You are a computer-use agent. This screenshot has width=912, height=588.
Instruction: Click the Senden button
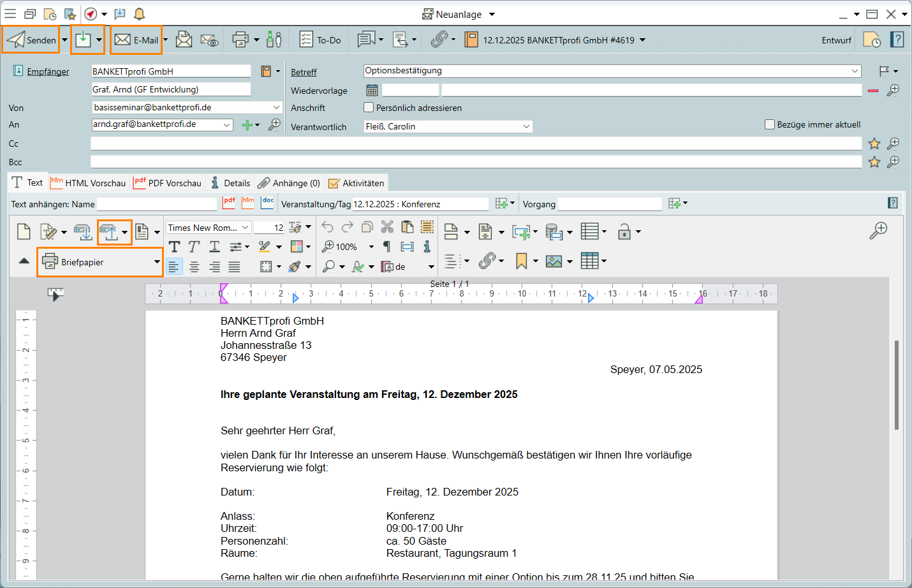32,40
